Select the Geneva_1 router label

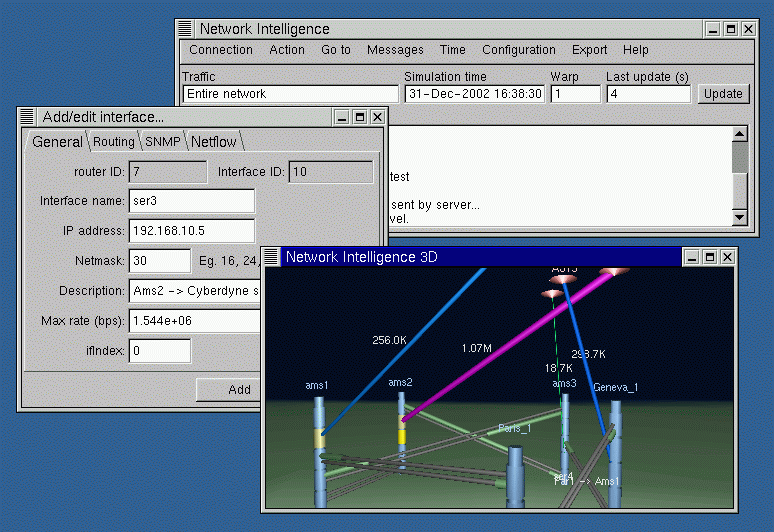[x=615, y=387]
